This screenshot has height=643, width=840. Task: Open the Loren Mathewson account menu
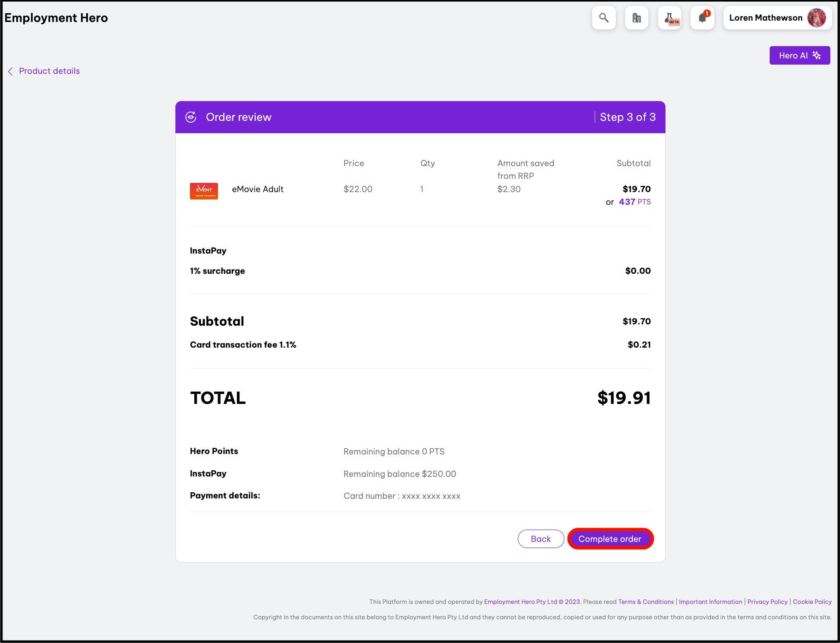coord(777,18)
